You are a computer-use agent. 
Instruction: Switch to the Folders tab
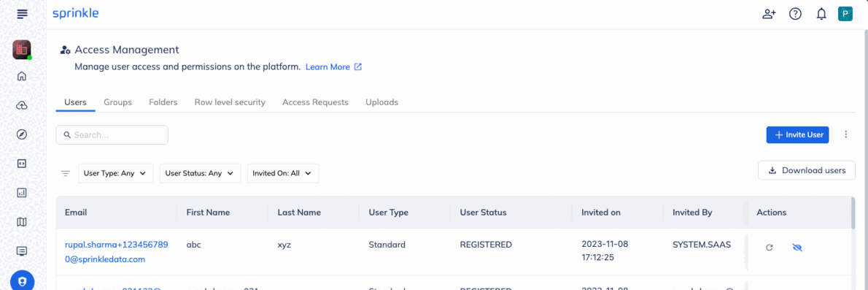(163, 102)
